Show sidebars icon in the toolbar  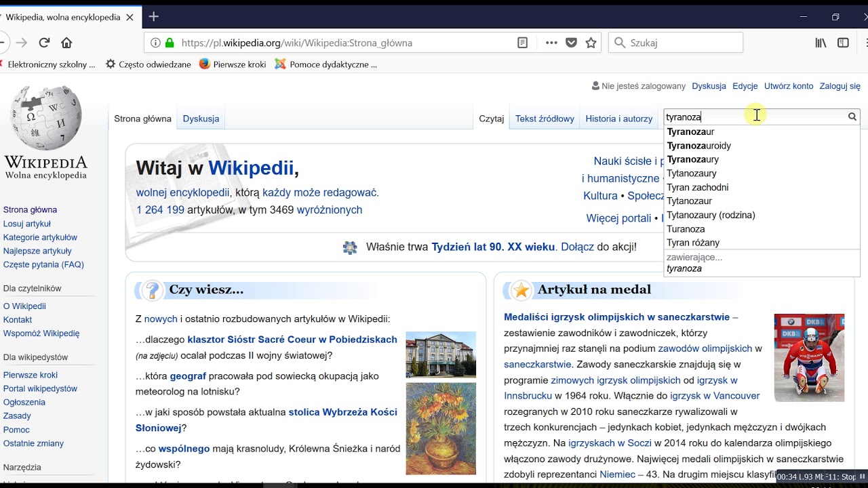coord(843,43)
